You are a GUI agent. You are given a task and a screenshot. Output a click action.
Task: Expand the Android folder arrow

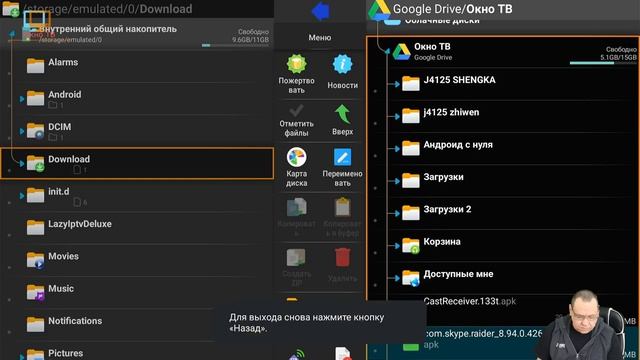pyautogui.click(x=22, y=99)
